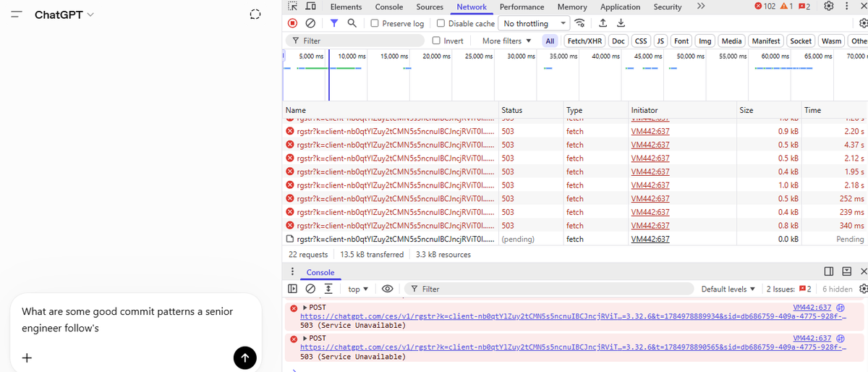Check the Invert filter checkbox
Image resolution: width=868 pixels, height=372 pixels.
436,41
